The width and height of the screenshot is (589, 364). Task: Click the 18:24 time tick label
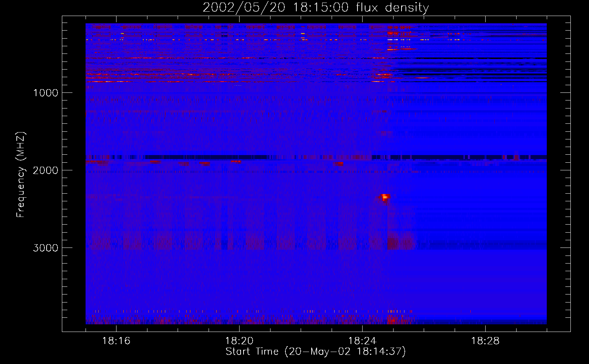(363, 341)
